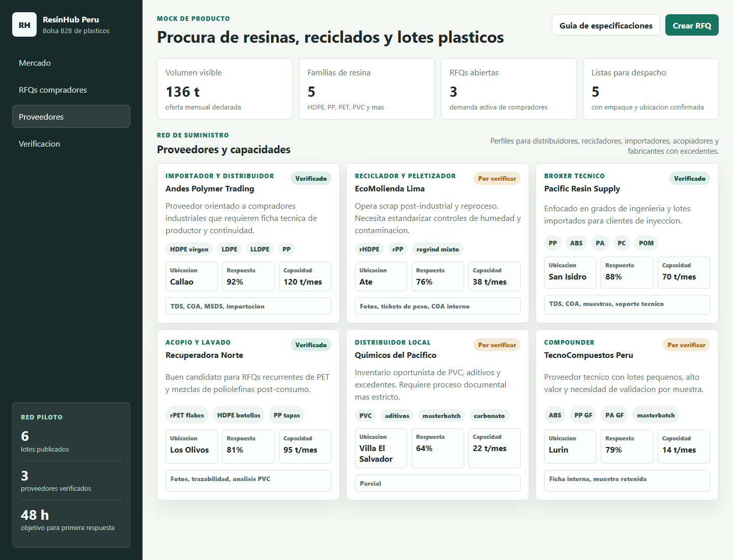This screenshot has height=560, width=733.
Task: Open the TecnoCompuestos Peru profile
Action: [588, 355]
